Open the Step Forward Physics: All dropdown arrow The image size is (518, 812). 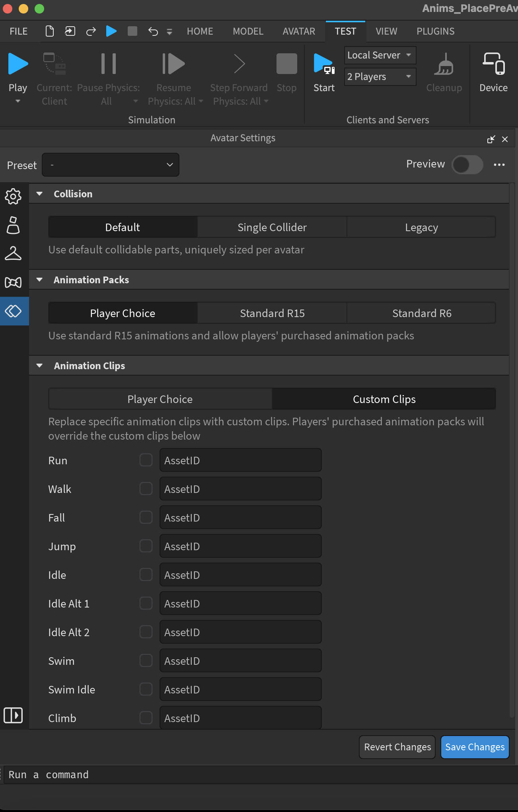pyautogui.click(x=266, y=101)
